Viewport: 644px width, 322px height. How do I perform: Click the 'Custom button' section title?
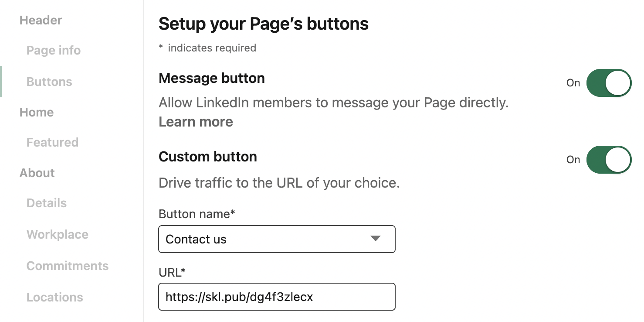[208, 157]
